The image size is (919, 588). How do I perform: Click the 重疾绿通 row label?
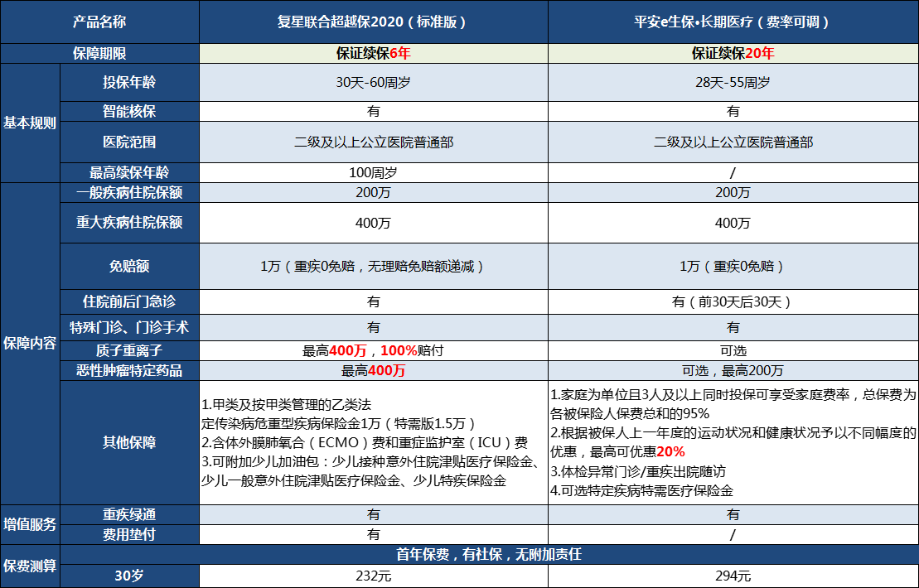click(129, 514)
